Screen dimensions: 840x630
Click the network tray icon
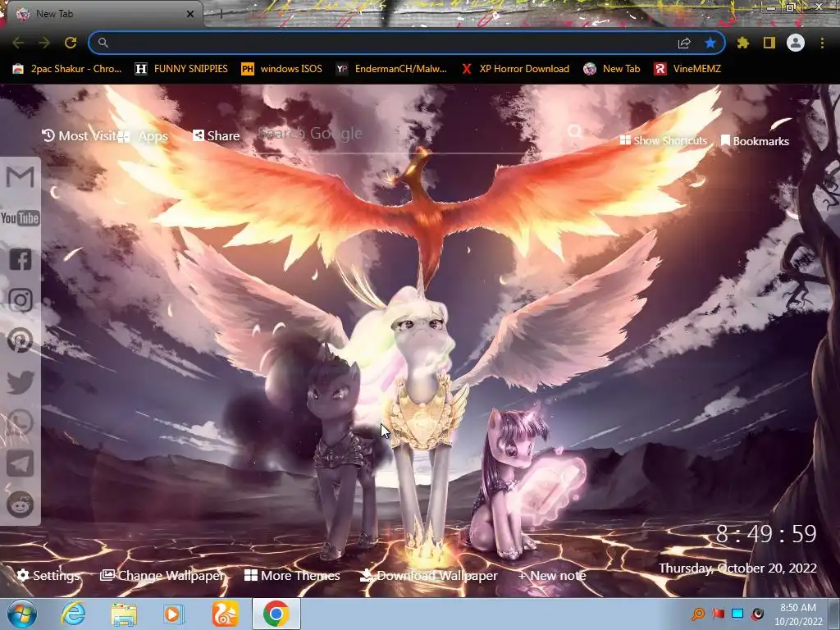pos(737,614)
